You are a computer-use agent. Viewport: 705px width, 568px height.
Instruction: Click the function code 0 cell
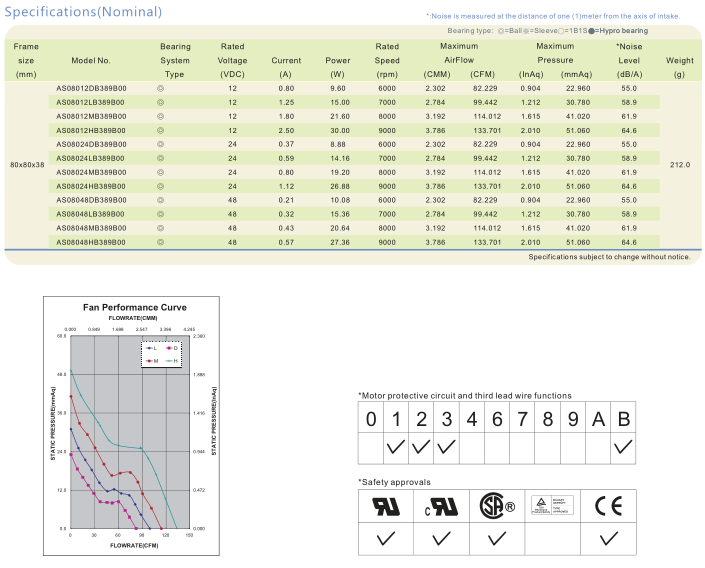(x=370, y=418)
